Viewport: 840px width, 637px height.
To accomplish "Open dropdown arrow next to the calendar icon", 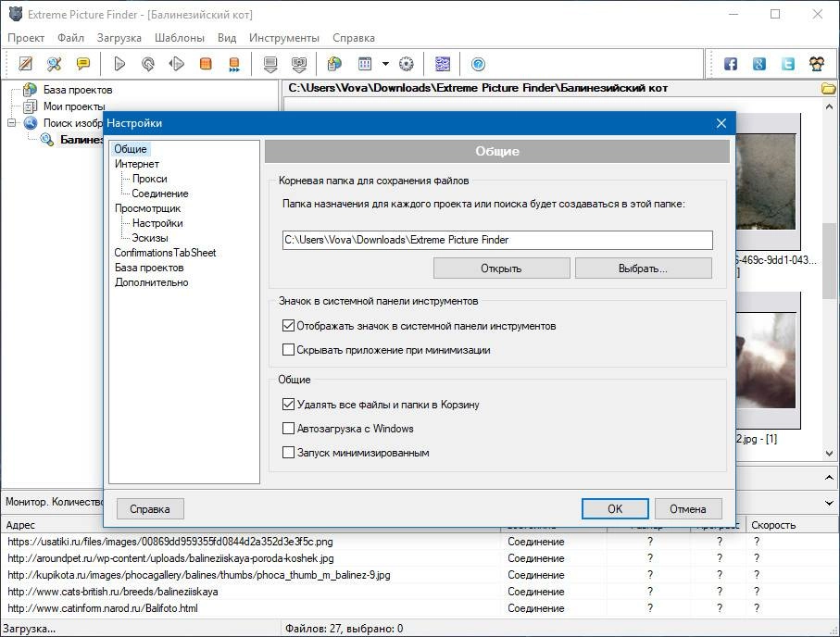I will (385, 64).
